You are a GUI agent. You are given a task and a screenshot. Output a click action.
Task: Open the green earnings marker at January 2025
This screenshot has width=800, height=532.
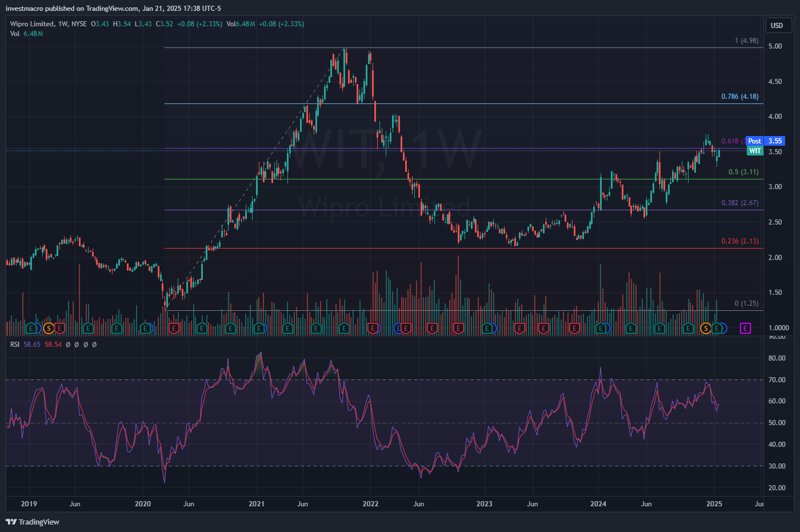[717, 328]
